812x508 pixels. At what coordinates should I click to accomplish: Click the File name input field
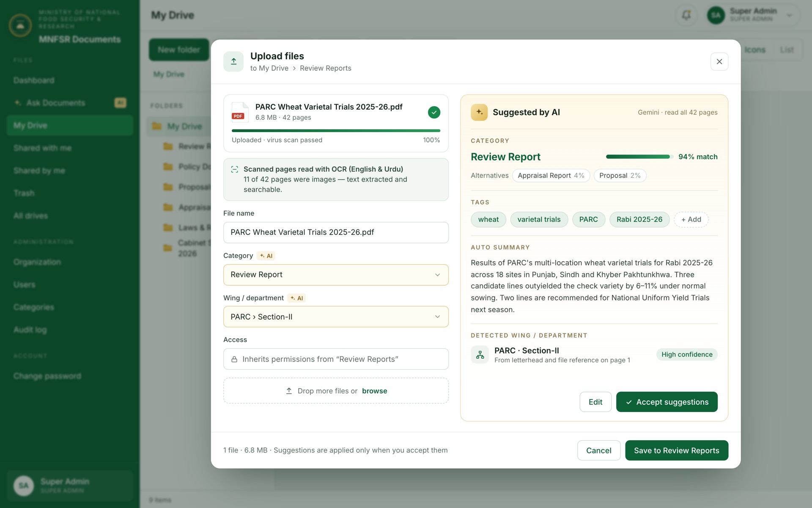[x=336, y=232]
